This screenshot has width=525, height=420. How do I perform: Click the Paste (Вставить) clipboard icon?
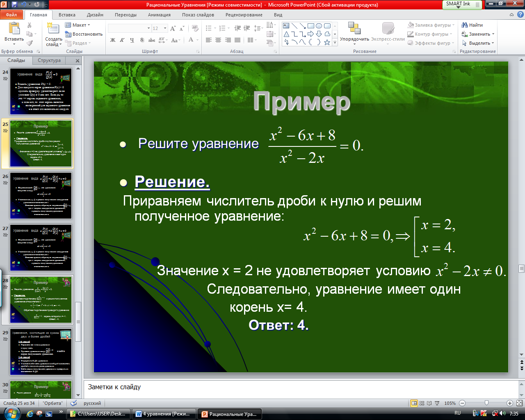pyautogui.click(x=14, y=29)
